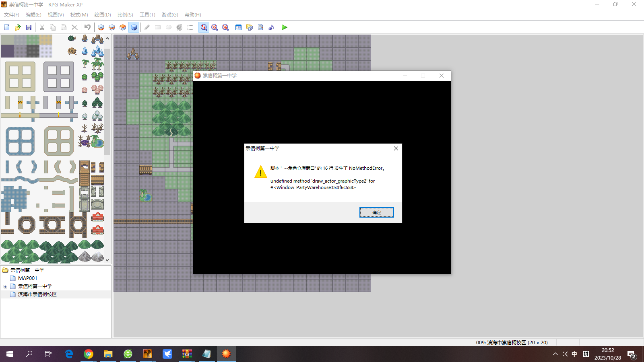The height and width of the screenshot is (362, 644).
Task: Select the child 崇信柯第一中学 map entry
Action: tap(35, 286)
